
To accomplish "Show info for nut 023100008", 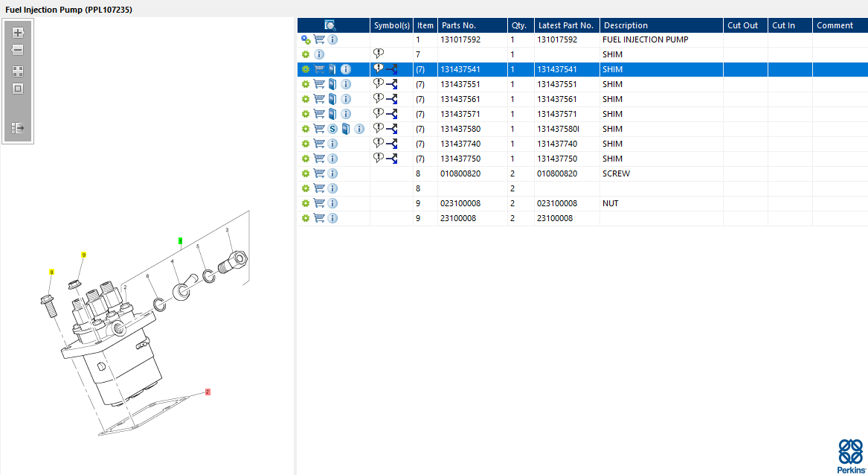I will coord(332,203).
